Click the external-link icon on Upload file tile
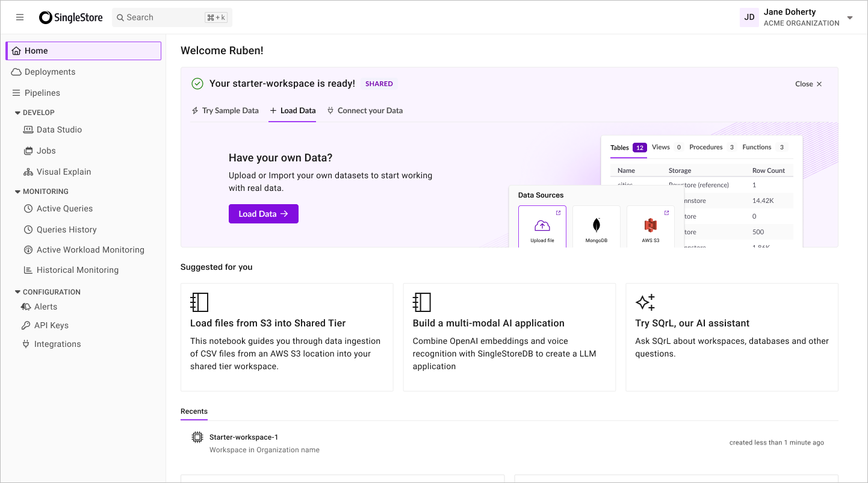 coord(558,213)
